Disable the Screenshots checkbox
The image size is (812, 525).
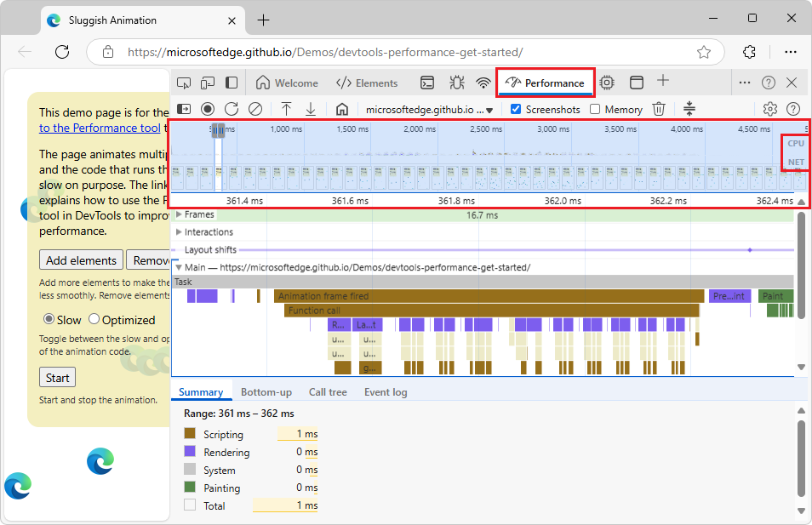coord(515,109)
